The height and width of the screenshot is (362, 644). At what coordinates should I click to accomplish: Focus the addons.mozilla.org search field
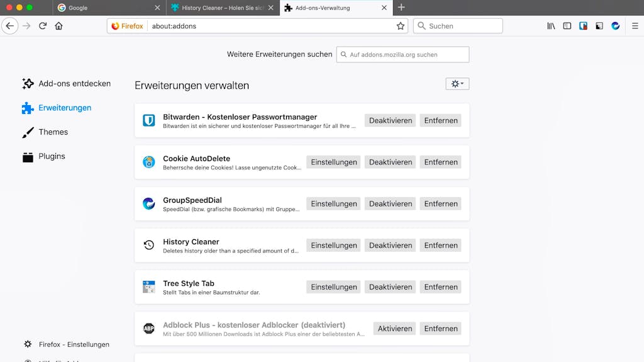click(x=402, y=54)
